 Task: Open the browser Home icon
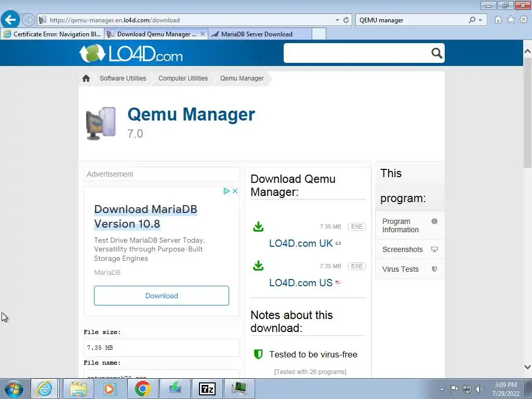click(498, 20)
